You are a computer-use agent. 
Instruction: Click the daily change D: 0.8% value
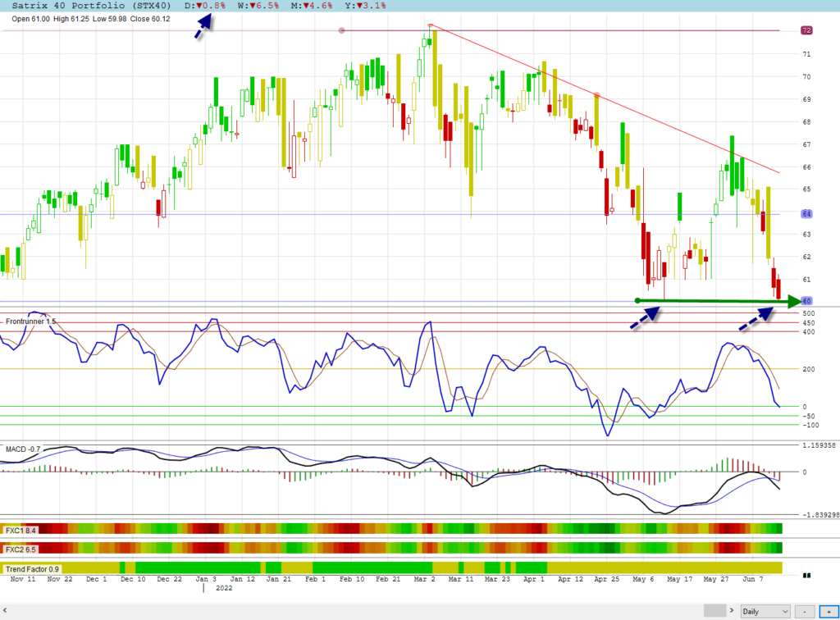[205, 6]
